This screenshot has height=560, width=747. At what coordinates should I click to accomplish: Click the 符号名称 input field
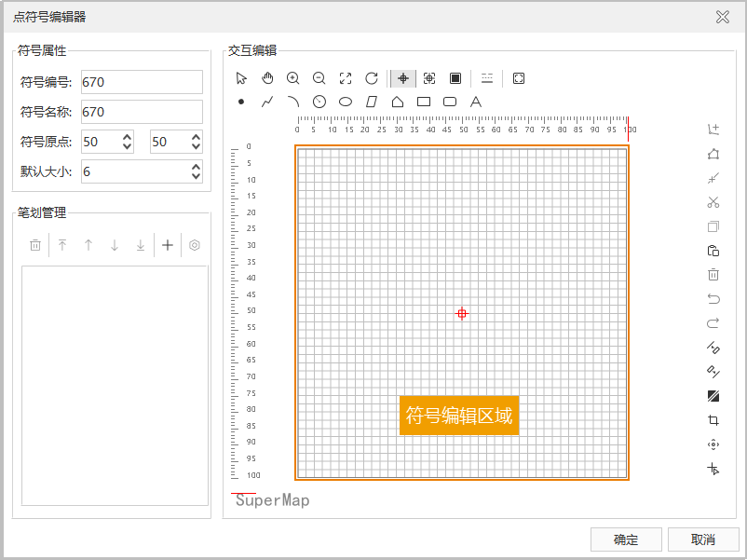pyautogui.click(x=142, y=112)
